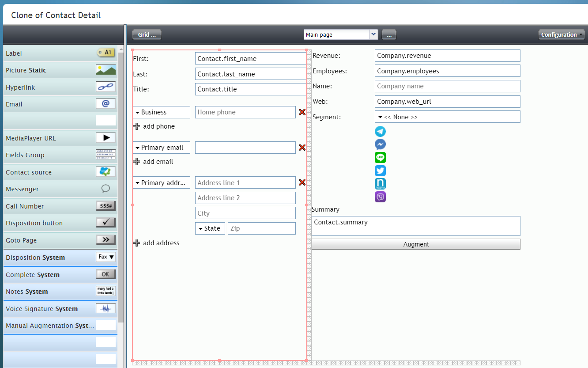Click the MediaPlayer URL play icon

(106, 138)
